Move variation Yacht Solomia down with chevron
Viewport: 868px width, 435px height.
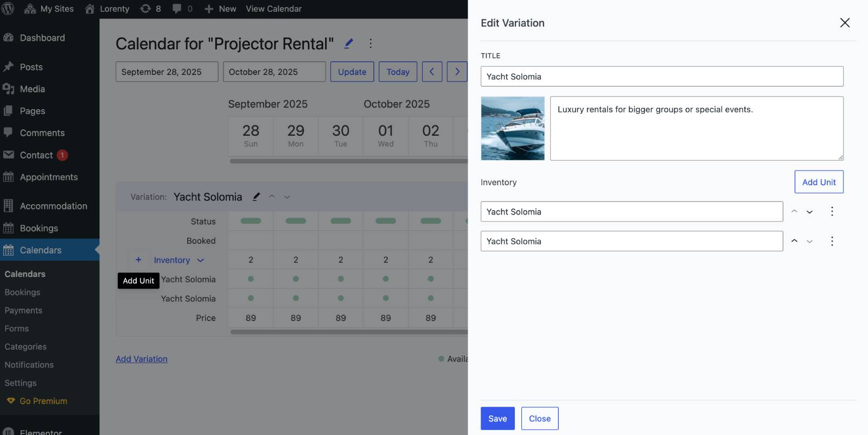(287, 197)
